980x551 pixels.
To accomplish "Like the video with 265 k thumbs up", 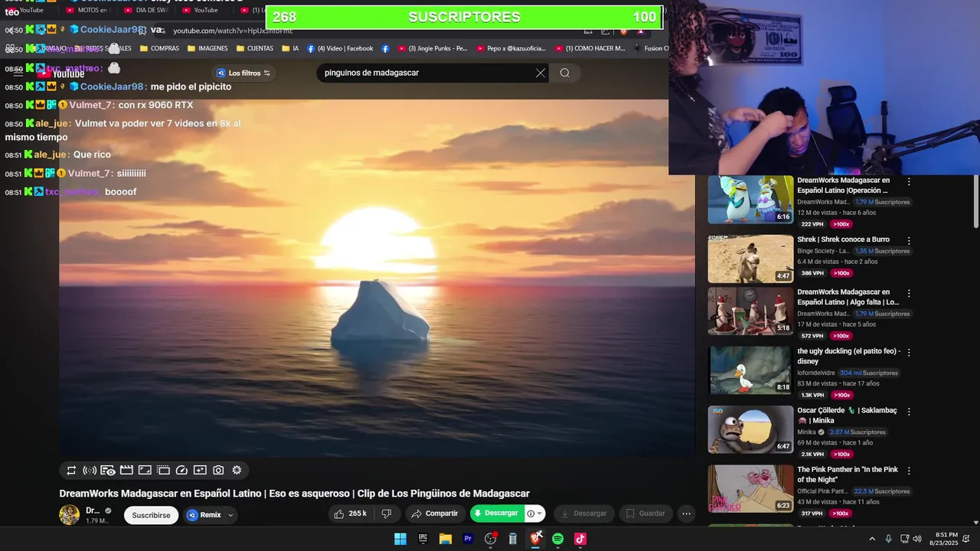I will (x=349, y=514).
